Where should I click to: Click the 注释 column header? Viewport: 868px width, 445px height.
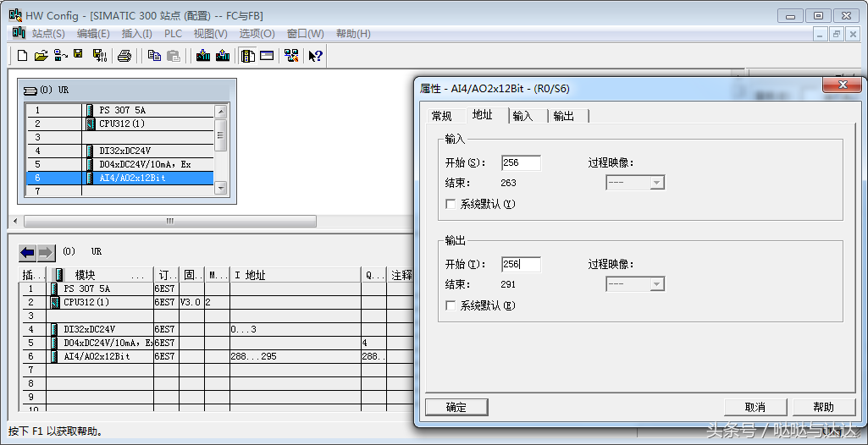click(401, 275)
